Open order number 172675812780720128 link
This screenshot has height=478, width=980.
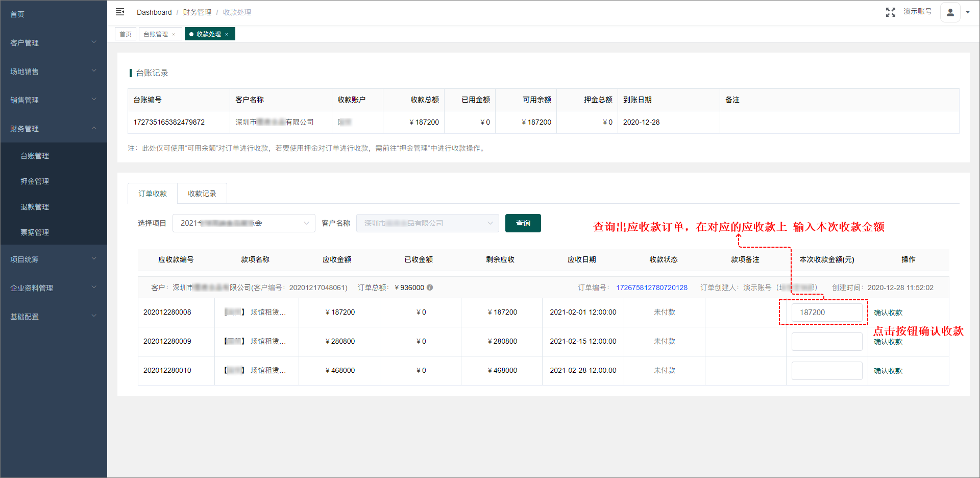pos(652,288)
